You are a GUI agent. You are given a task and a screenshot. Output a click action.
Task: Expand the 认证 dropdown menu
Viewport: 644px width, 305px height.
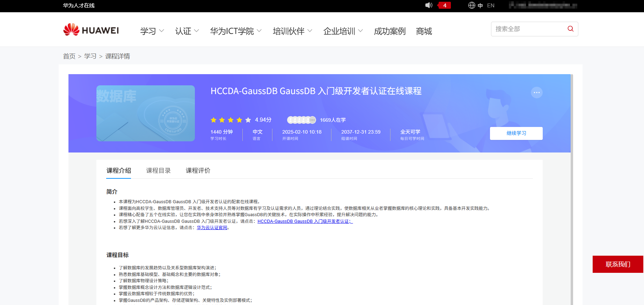point(187,31)
